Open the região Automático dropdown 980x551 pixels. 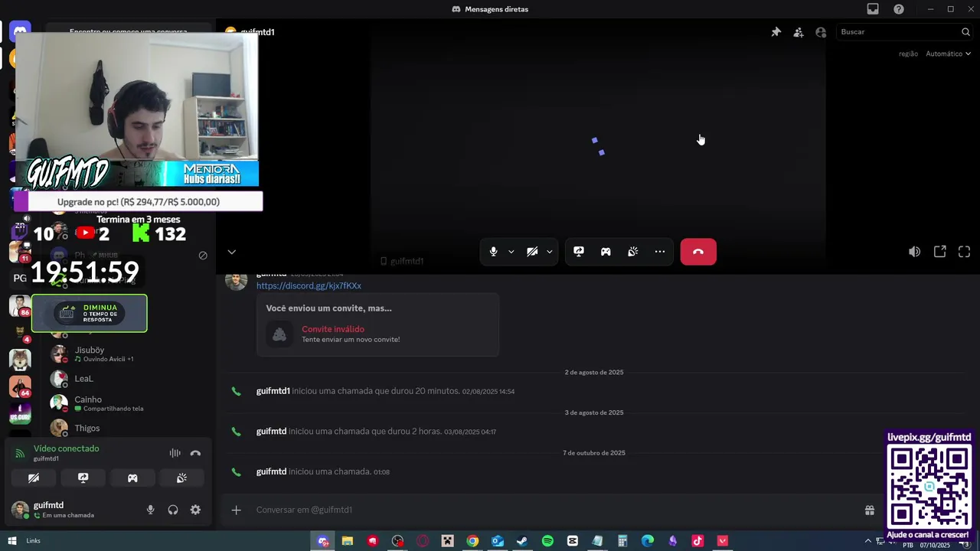[948, 54]
